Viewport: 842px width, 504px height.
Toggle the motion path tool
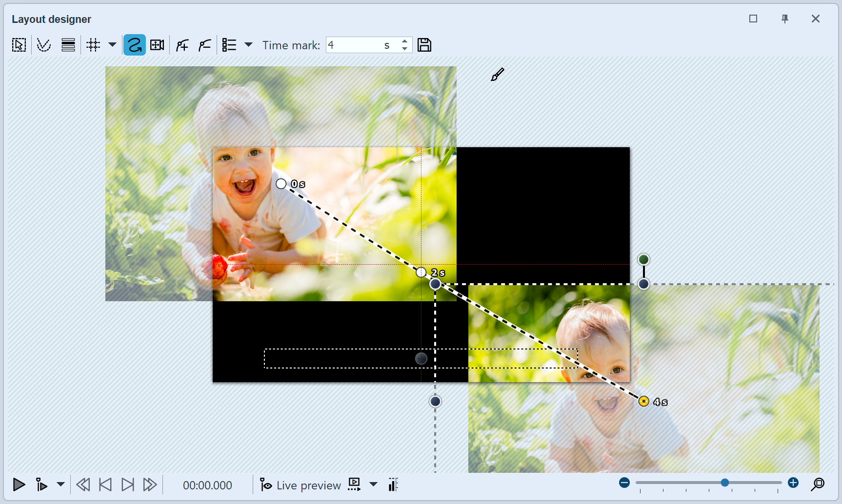134,45
